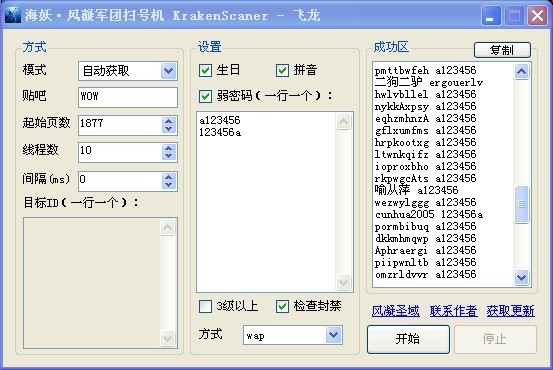This screenshot has width=553, height=370.
Task: Disable the 检查封禁 checkbox
Action: 282,306
